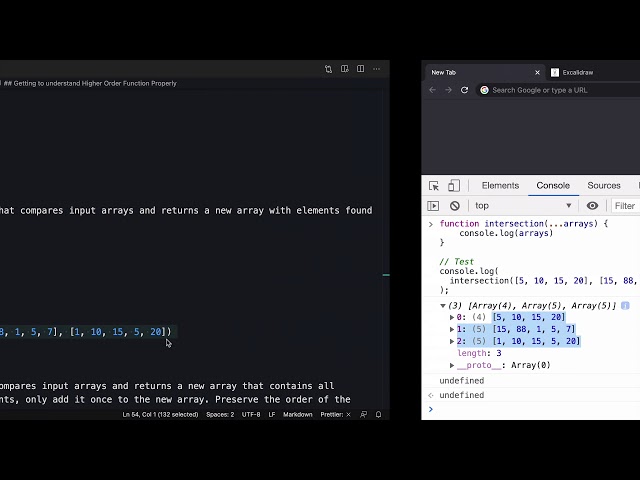Screen dimensions: 640x480
Task: Expand array item 2: [1, 10, 15, 5, 20]
Action: (452, 341)
